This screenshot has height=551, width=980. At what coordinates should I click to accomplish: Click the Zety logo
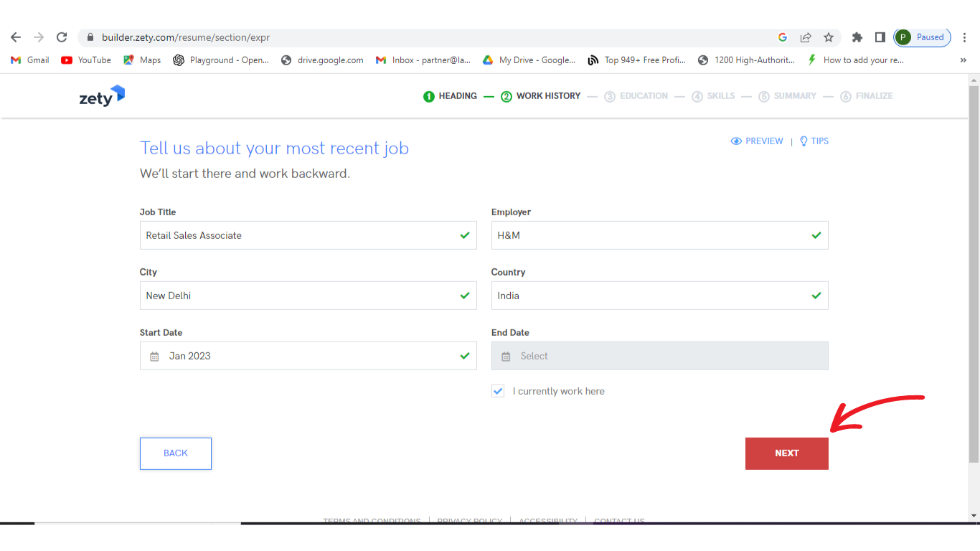pos(102,96)
